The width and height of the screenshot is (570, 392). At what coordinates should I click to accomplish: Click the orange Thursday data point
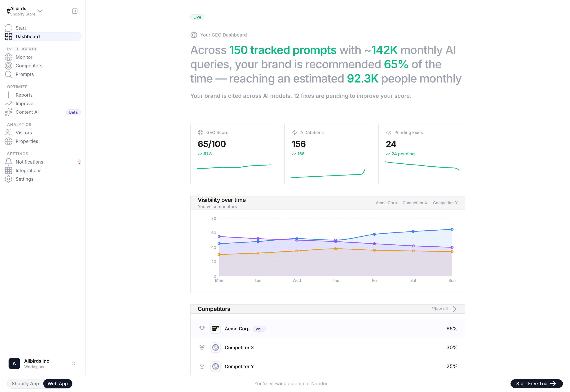pyautogui.click(x=336, y=249)
